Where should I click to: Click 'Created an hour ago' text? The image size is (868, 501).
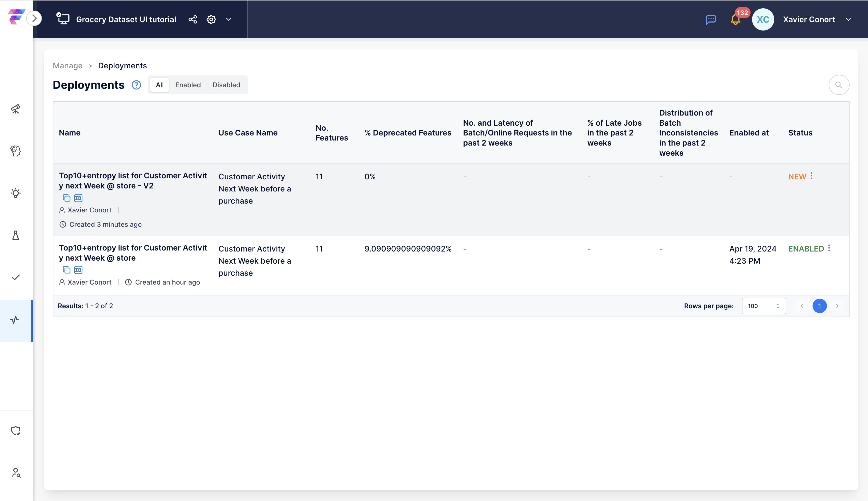coord(167,282)
